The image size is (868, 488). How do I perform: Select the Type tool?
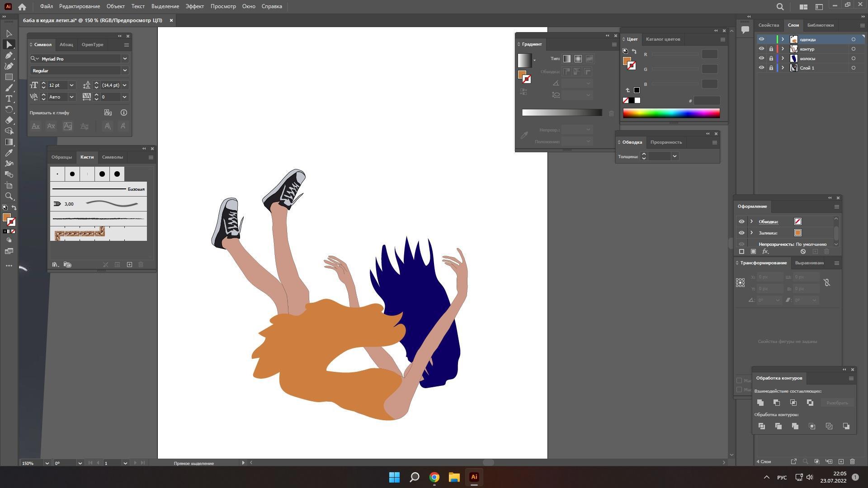click(9, 99)
